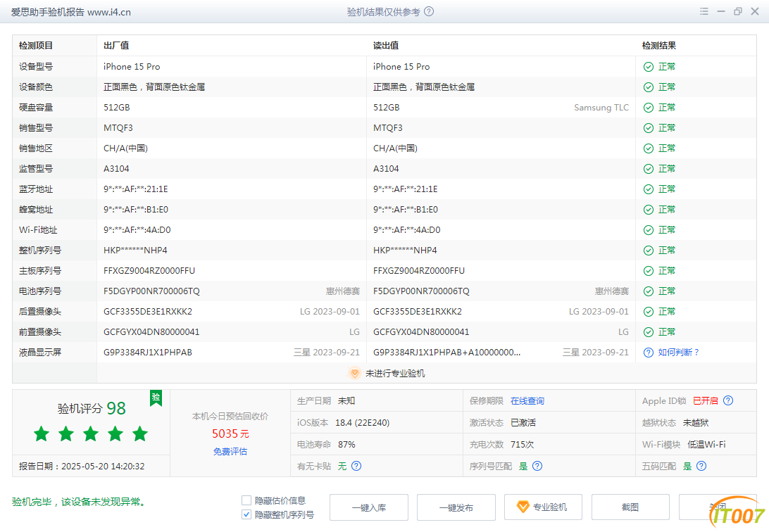Viewport: 769px width, 532px height.
Task: Click the green check icon in 后置摄像头 row
Action: tap(649, 312)
